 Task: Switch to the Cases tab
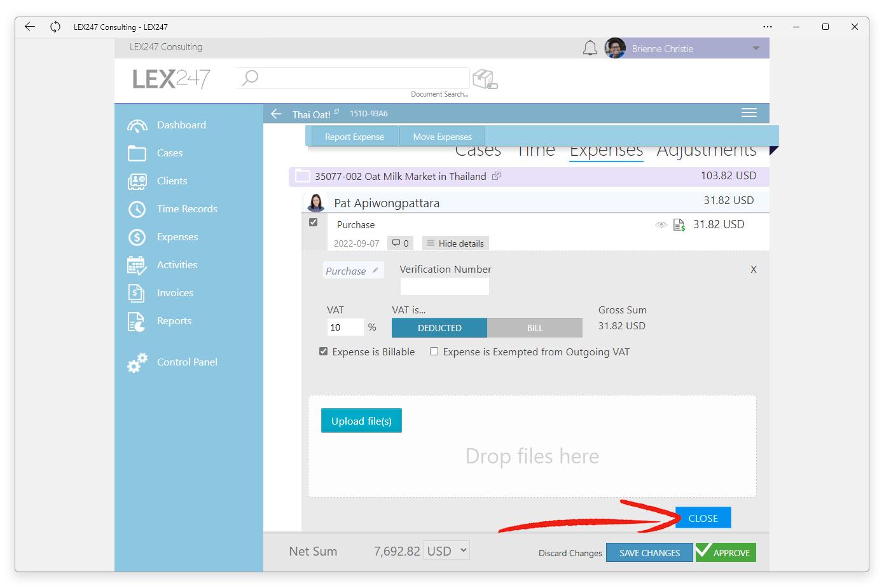478,151
